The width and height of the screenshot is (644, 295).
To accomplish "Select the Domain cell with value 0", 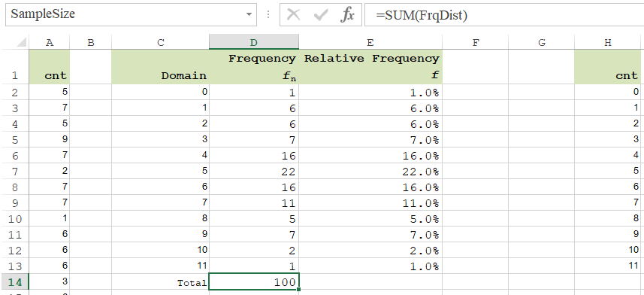I will click(161, 92).
